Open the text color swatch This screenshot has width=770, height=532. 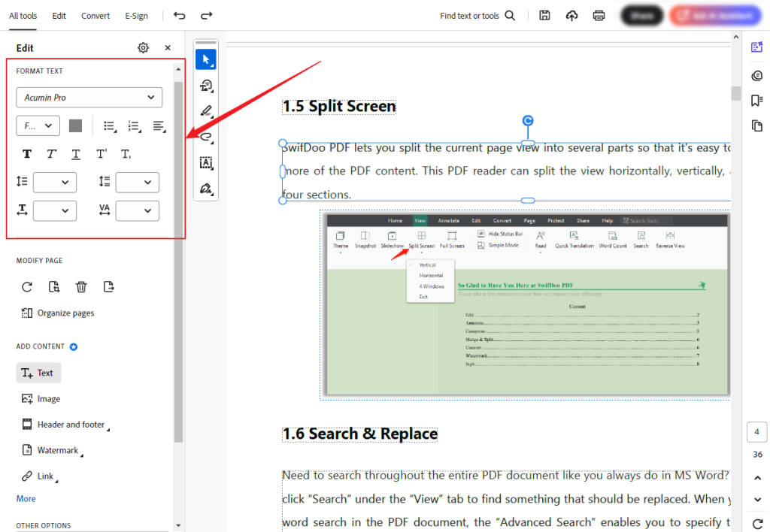point(75,125)
